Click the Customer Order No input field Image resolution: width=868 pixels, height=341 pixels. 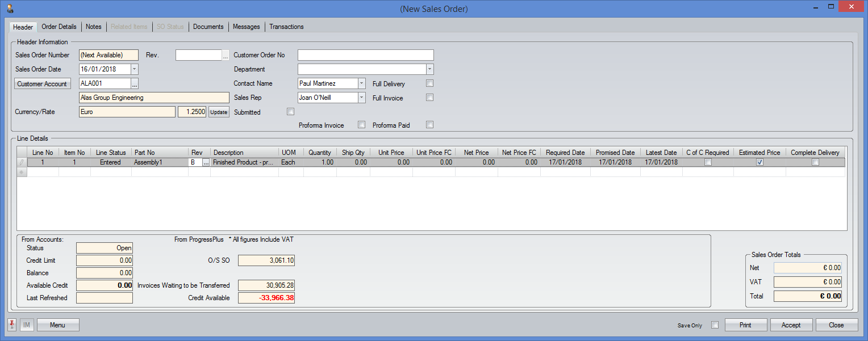365,55
